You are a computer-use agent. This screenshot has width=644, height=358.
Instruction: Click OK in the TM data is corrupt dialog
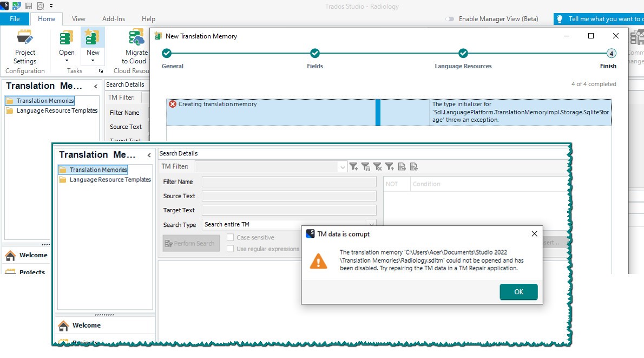(518, 292)
